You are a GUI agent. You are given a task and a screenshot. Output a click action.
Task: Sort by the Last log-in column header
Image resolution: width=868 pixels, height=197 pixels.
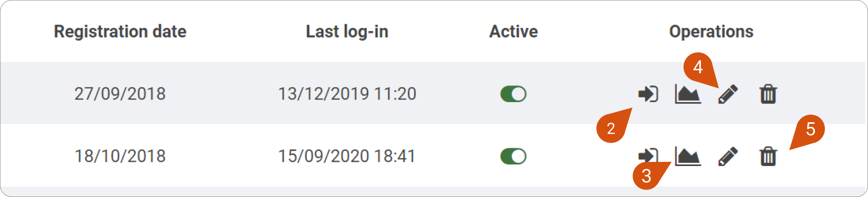point(347,32)
